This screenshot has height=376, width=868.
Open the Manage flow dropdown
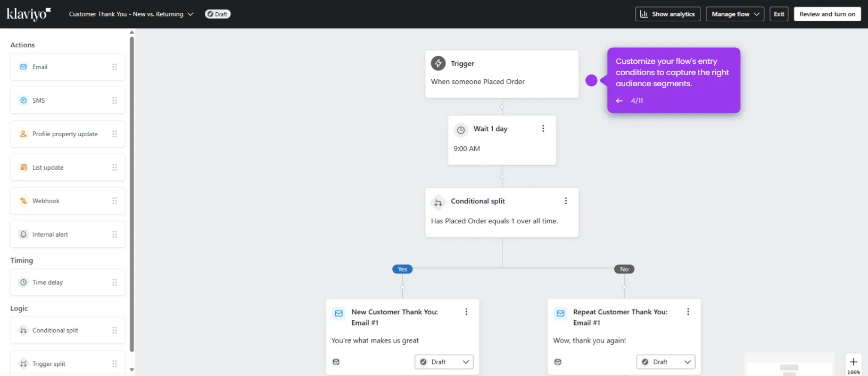pyautogui.click(x=735, y=14)
